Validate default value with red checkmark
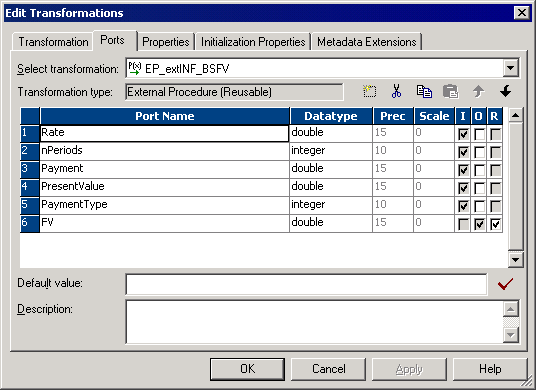 tap(505, 284)
